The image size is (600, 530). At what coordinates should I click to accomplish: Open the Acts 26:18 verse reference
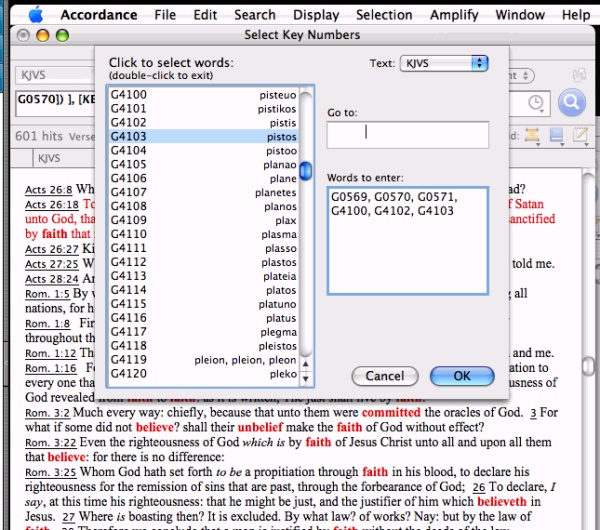tap(52, 205)
